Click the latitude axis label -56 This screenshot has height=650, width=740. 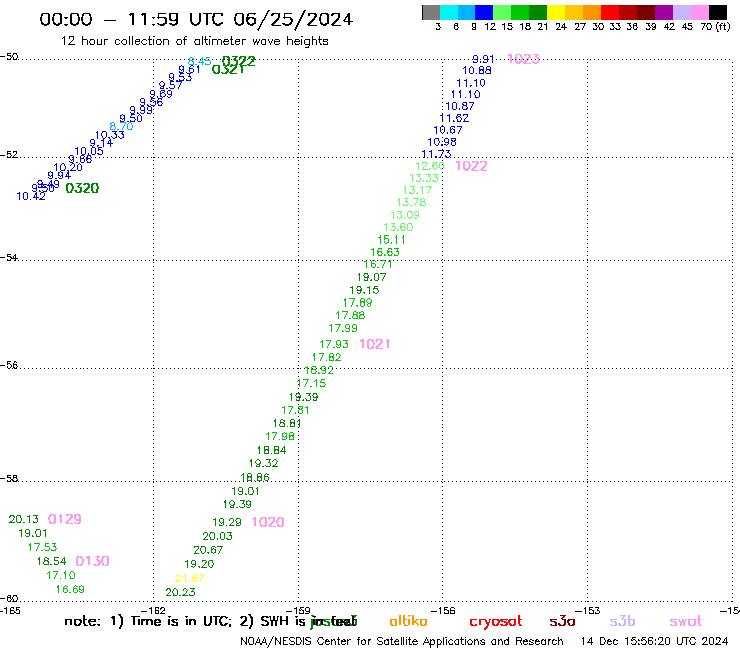coord(9,365)
